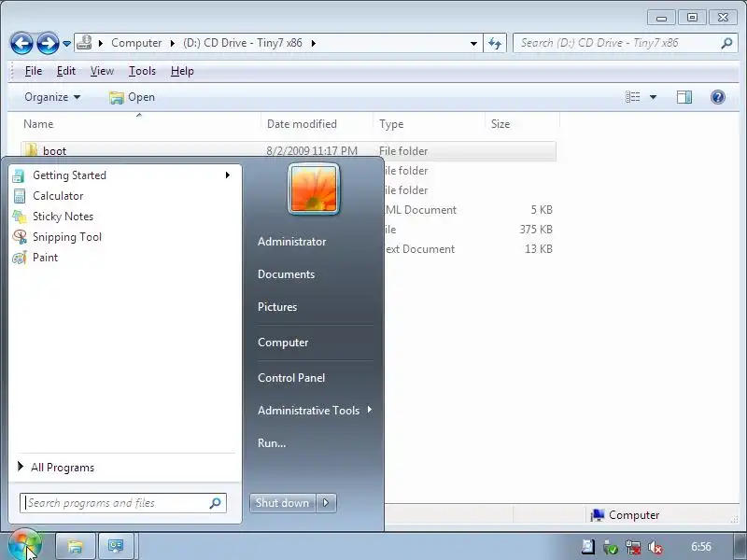Open Control Panel

(x=291, y=378)
